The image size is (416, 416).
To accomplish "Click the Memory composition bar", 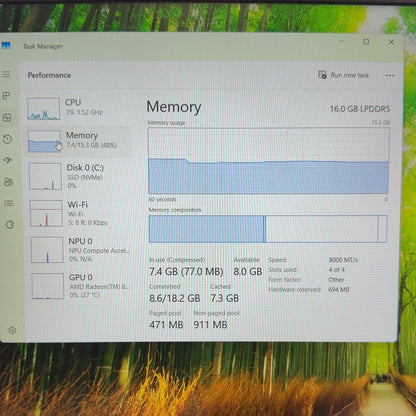I will (x=268, y=229).
